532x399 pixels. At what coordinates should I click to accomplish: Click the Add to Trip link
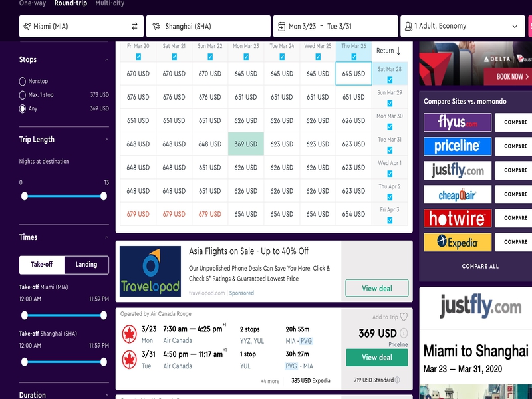[385, 317]
